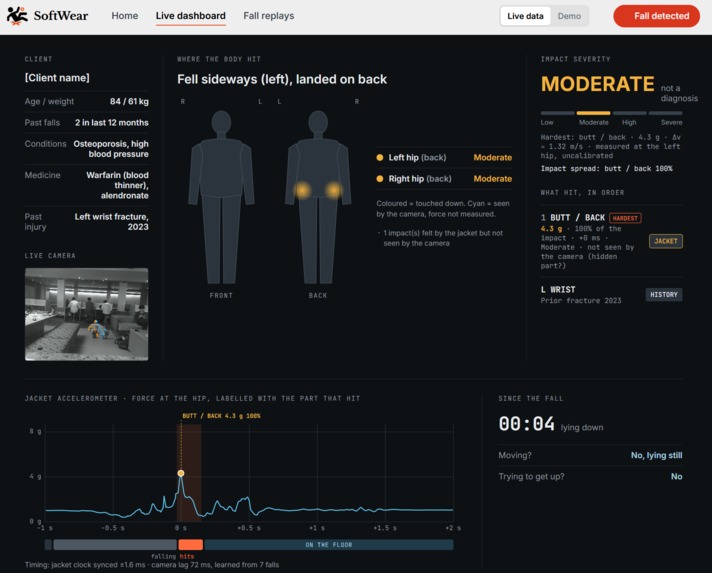Click the [Client name] heading
The width and height of the screenshot is (712, 573).
click(x=57, y=78)
